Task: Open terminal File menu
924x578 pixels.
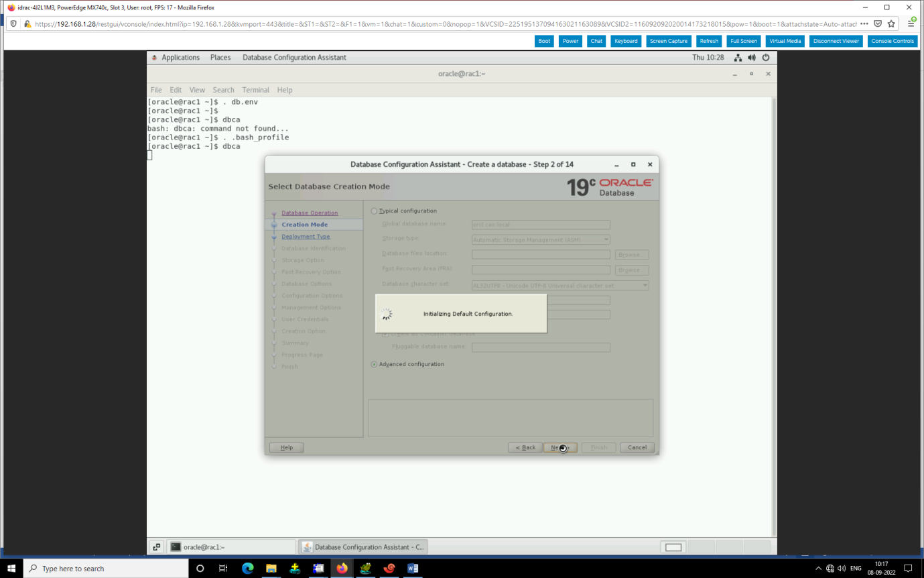Action: tap(156, 90)
